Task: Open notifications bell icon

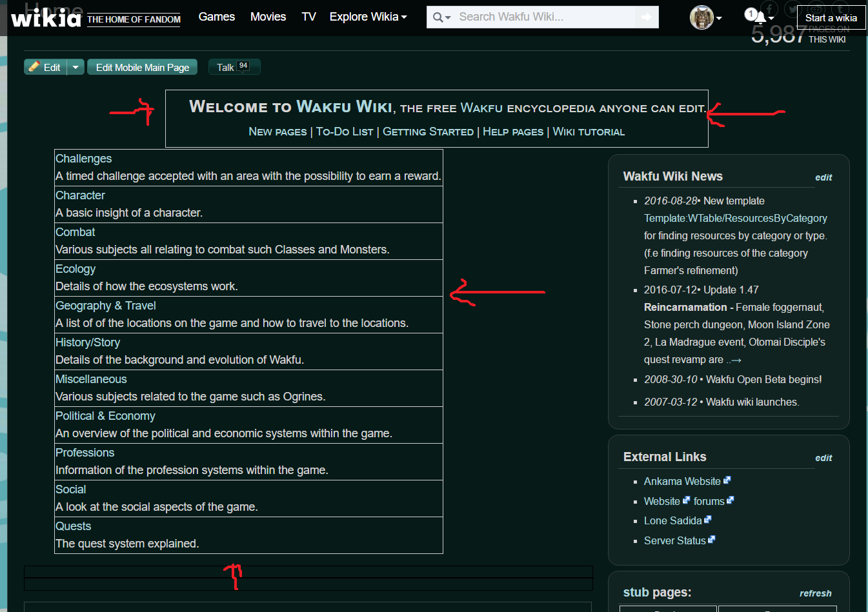Action: (761, 17)
